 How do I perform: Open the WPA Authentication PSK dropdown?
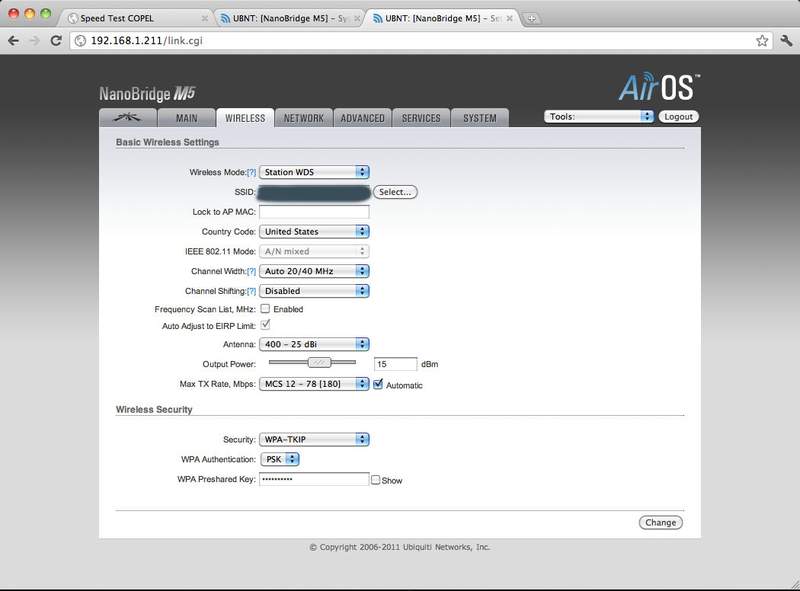click(x=280, y=459)
